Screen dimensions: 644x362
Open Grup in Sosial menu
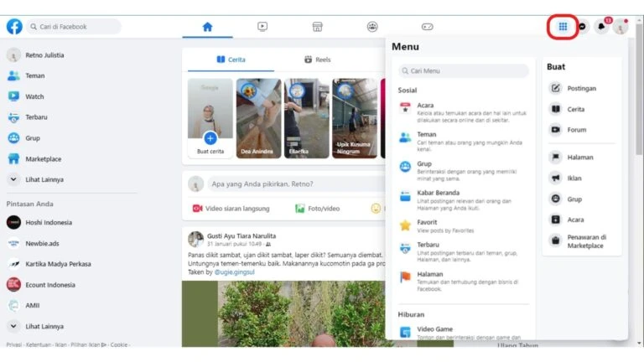click(x=463, y=171)
